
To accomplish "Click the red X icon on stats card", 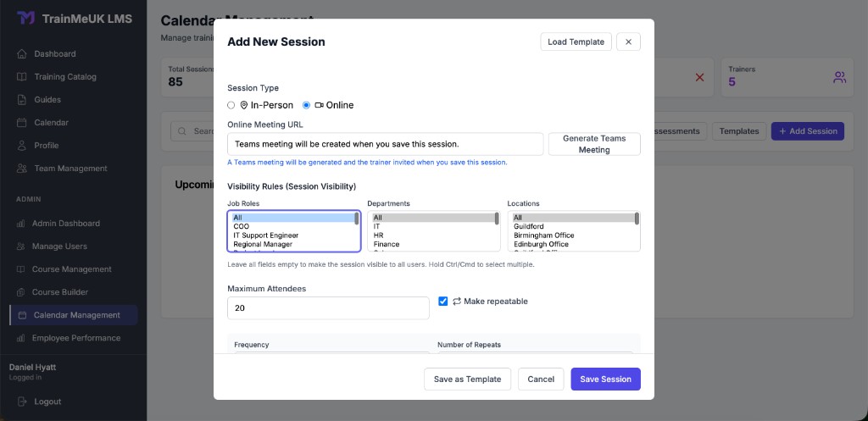I will click(699, 77).
